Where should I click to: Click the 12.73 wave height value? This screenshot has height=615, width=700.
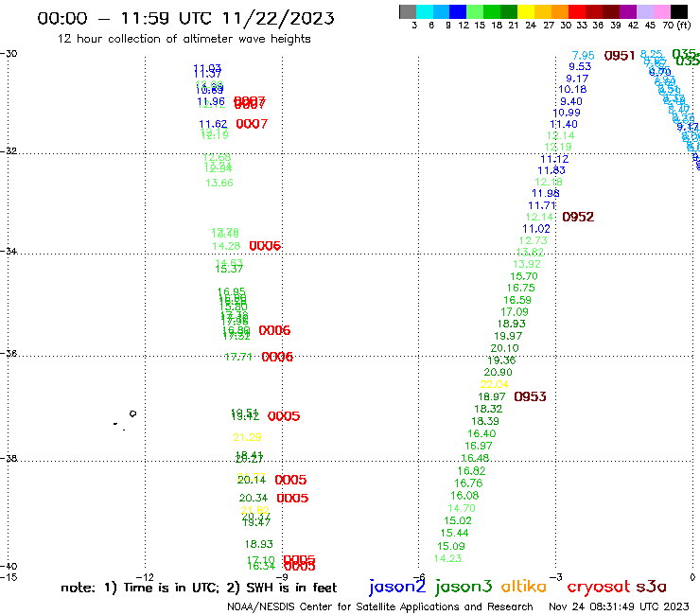(x=533, y=240)
